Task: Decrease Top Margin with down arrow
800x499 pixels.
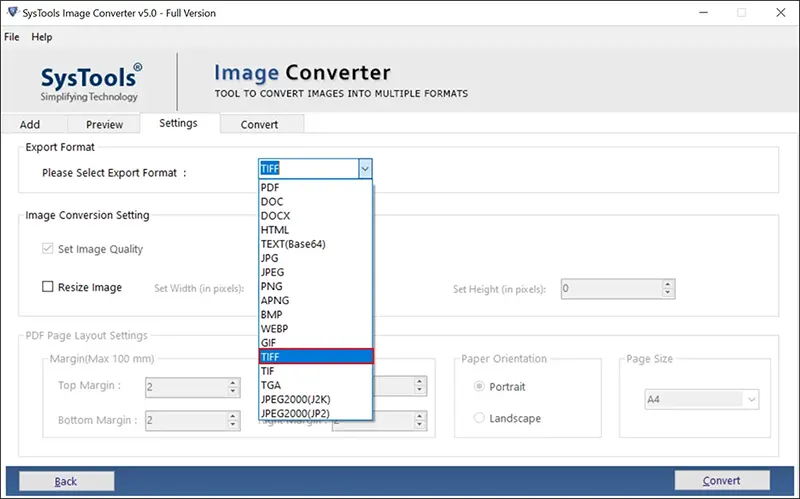Action: (233, 392)
